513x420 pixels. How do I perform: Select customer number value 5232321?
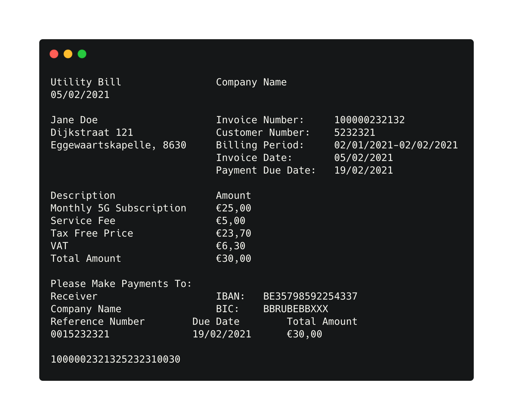[355, 132]
